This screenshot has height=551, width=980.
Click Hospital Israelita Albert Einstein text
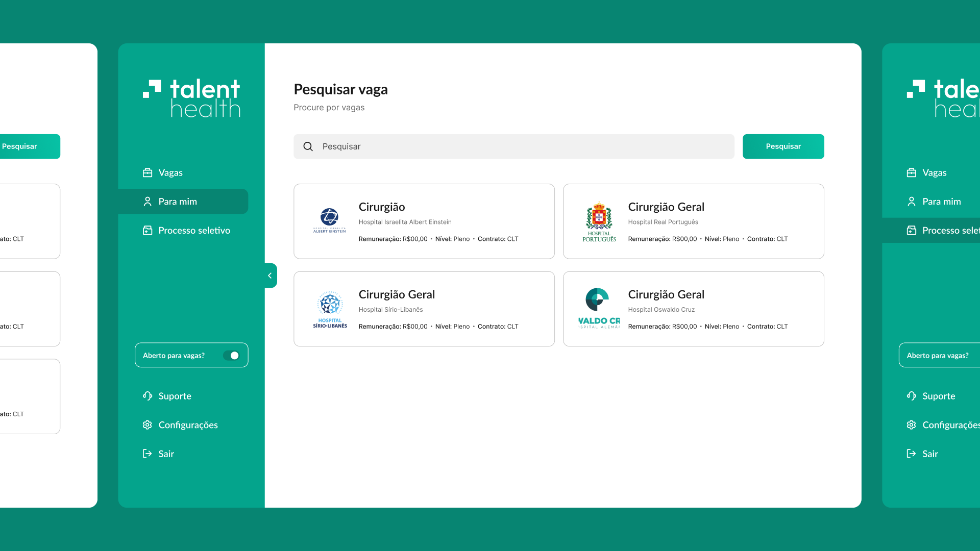(405, 222)
